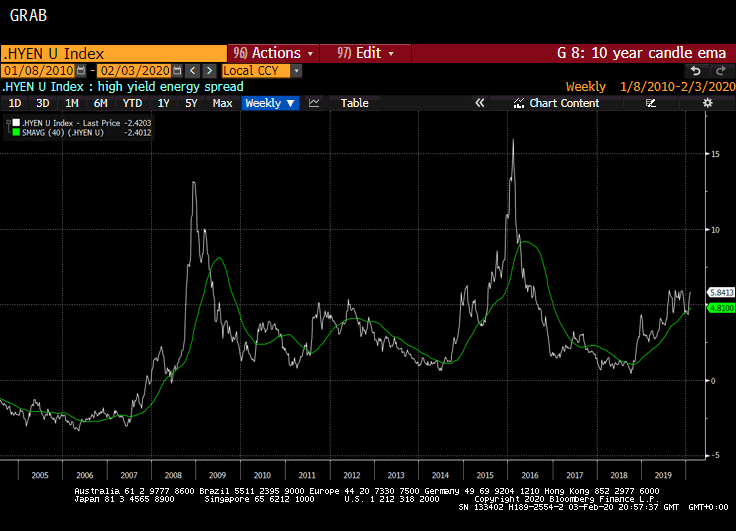The width and height of the screenshot is (736, 531).
Task: Select the 5Y range tab
Action: pos(191,103)
